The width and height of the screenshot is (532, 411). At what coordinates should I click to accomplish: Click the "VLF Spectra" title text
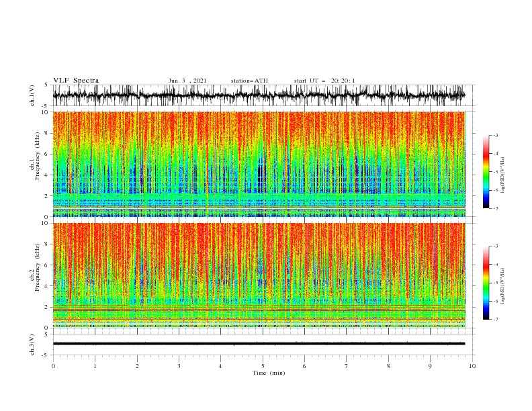(76, 81)
